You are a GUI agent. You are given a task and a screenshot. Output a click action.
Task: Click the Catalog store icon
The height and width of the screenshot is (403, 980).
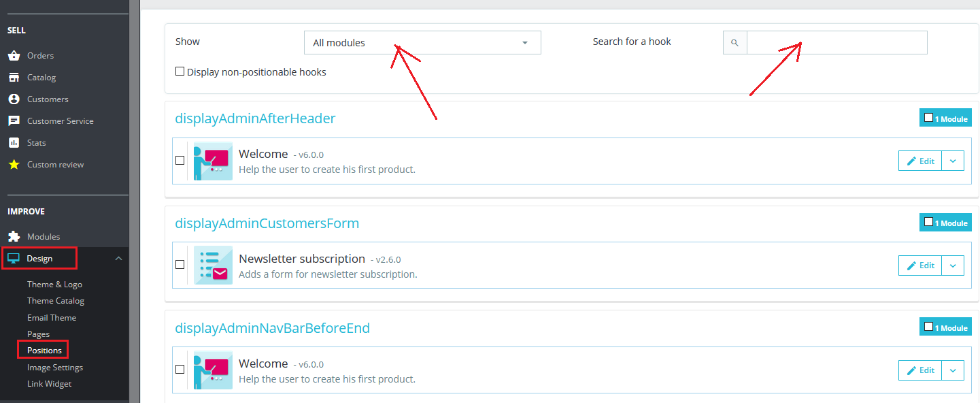(x=14, y=78)
